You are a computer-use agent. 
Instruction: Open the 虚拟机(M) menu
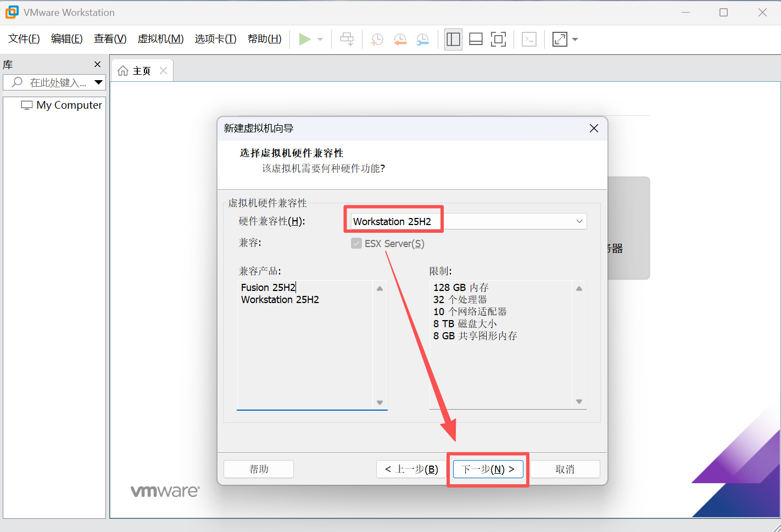click(x=161, y=39)
